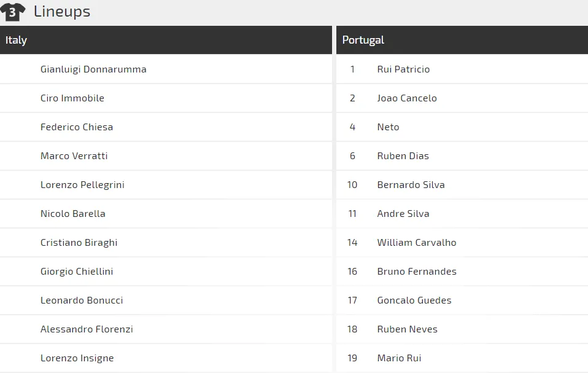Open Federico Chiesa's profile

(x=77, y=127)
